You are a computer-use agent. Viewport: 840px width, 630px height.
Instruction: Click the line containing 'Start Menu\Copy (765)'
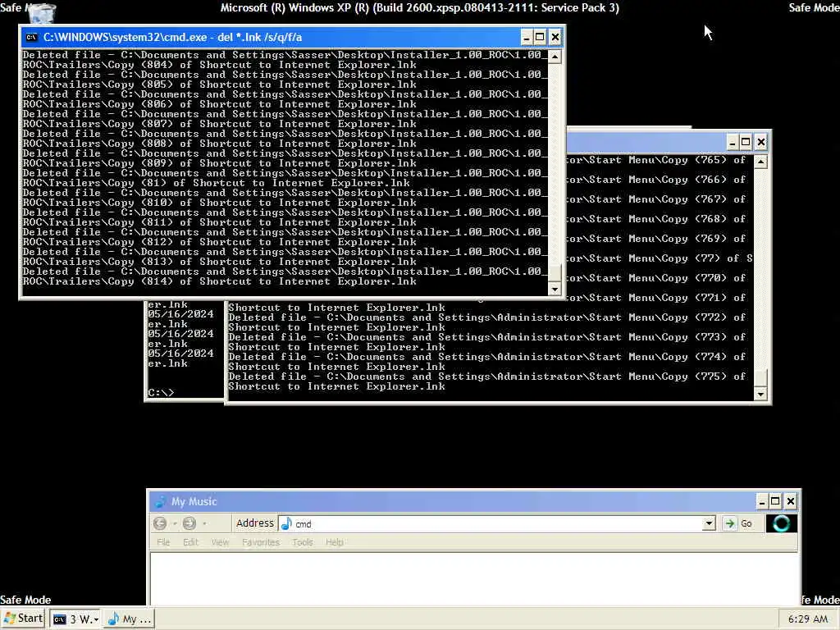pos(657,160)
